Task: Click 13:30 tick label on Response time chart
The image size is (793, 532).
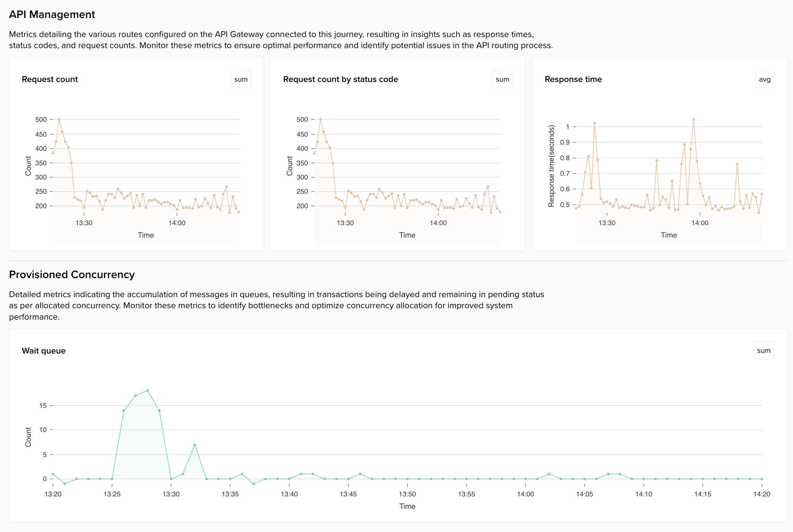Action: click(607, 223)
